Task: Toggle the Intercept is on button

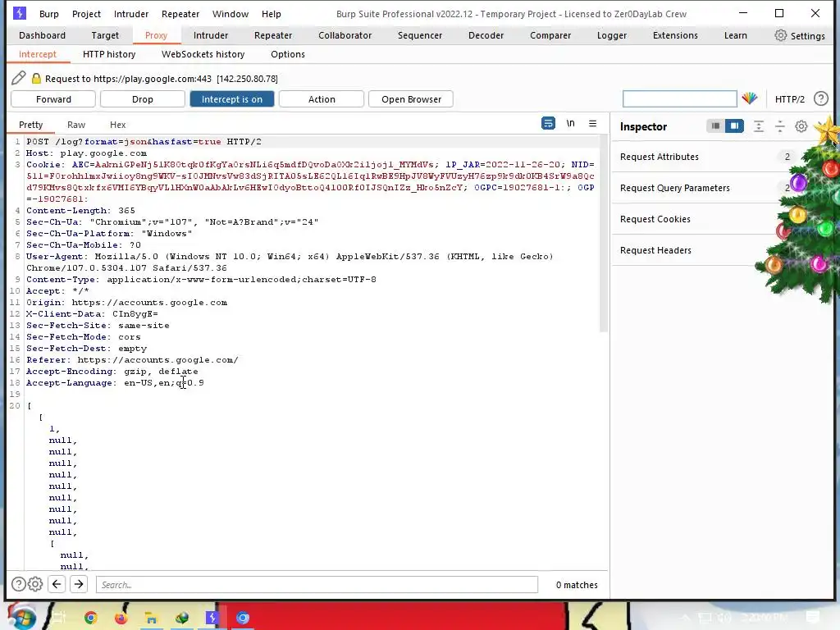Action: pyautogui.click(x=232, y=99)
